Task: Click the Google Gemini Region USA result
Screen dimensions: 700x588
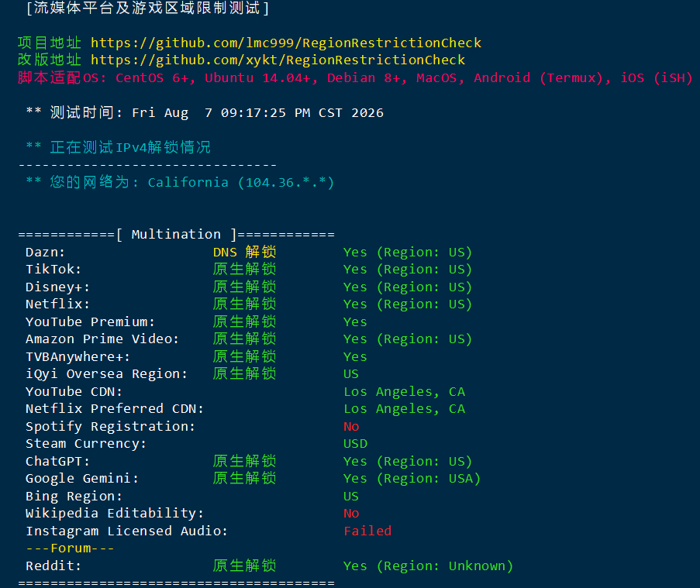Action: 412,478
